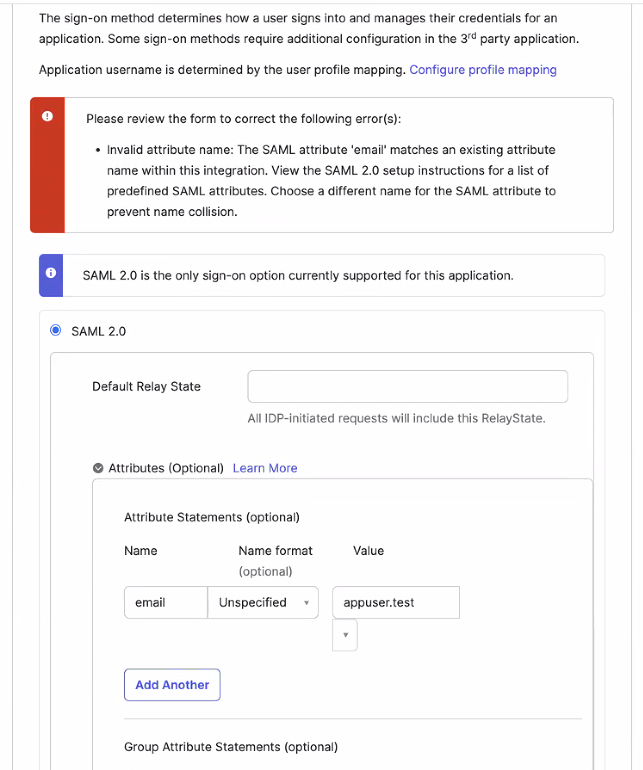This screenshot has height=770, width=643.
Task: Click the Group Attribute Statements (optional) heading
Action: coord(231,747)
